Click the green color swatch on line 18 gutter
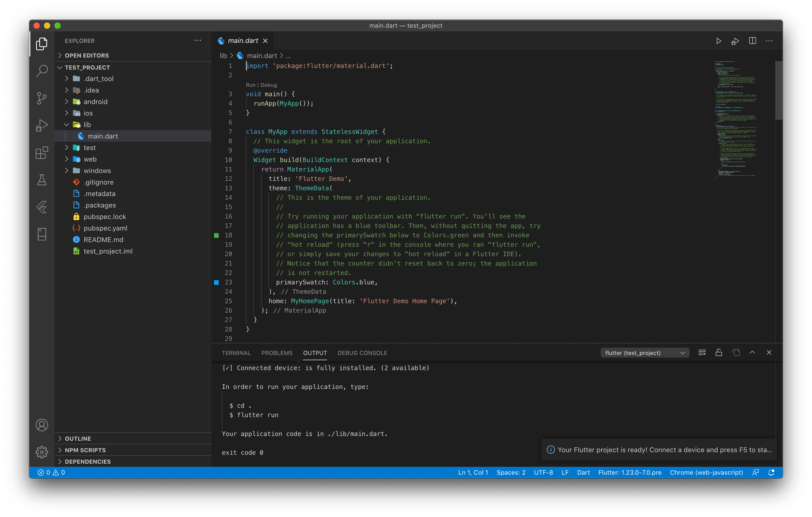The image size is (812, 517). (x=217, y=235)
